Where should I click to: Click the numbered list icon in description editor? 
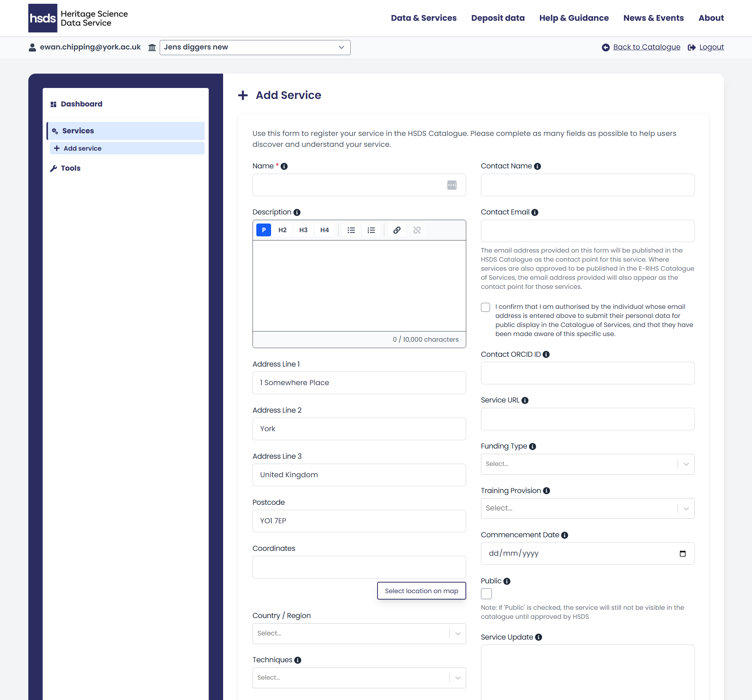point(371,230)
